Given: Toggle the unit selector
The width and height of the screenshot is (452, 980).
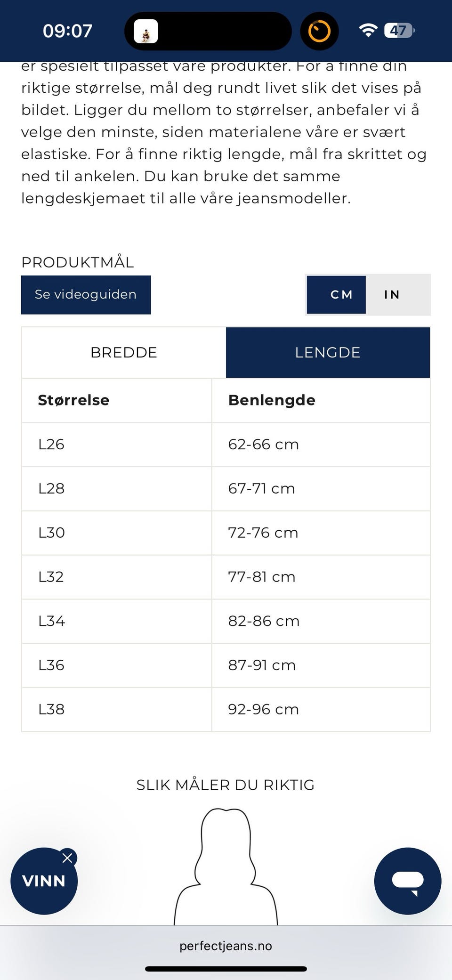Looking at the screenshot, I should coord(369,294).
